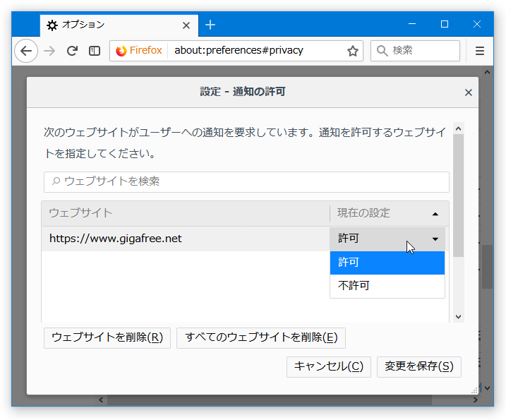Close the オプション tab
This screenshot has height=420, width=506.
click(186, 25)
